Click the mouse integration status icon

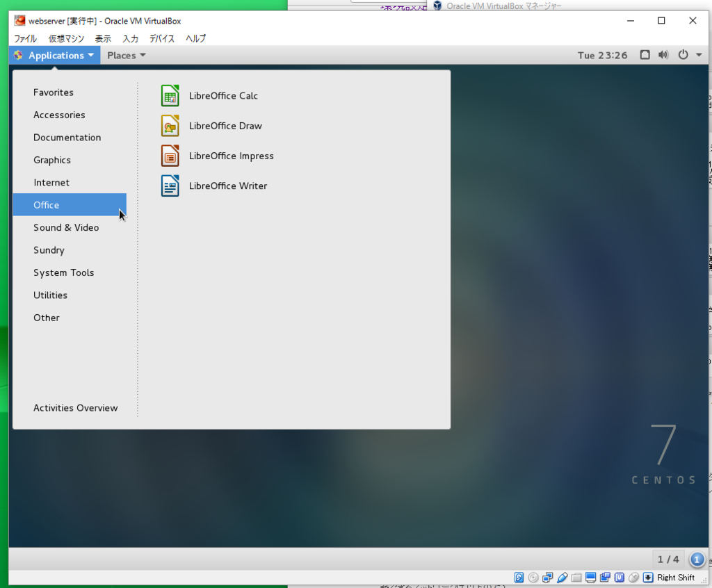click(x=634, y=578)
